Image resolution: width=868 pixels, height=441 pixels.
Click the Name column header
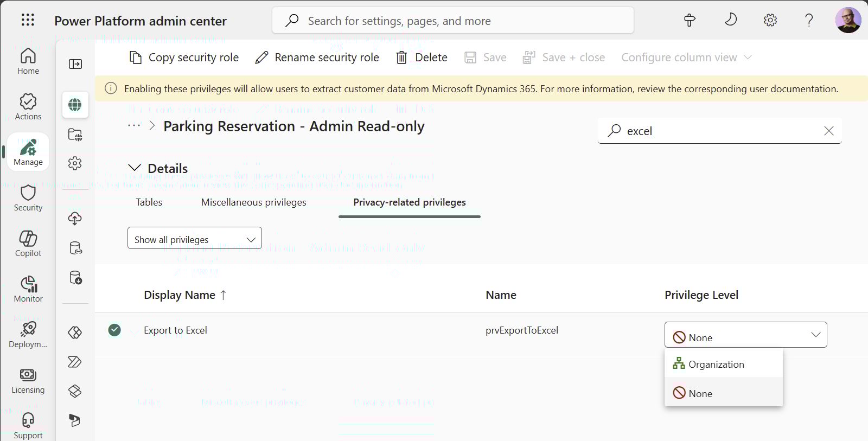click(501, 295)
